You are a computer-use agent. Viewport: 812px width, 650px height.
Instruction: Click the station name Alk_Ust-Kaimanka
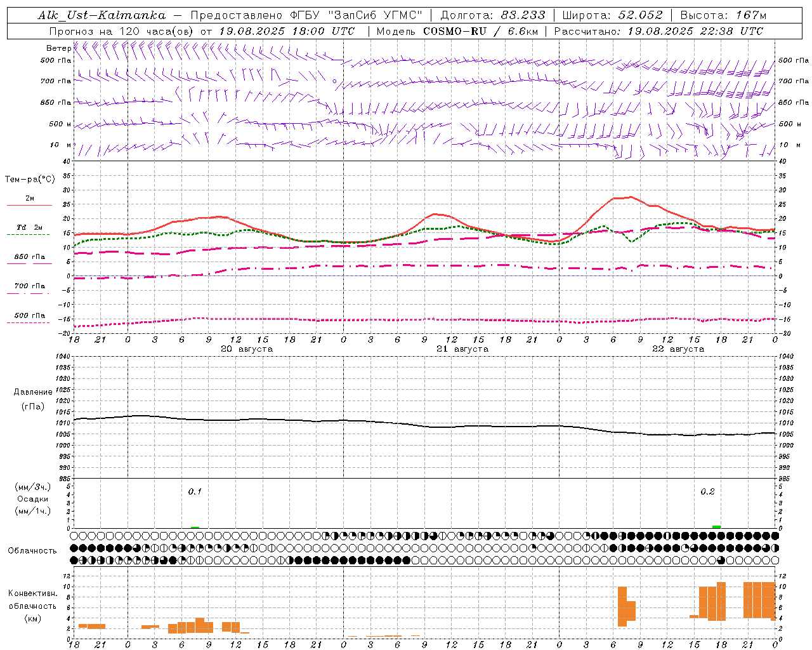point(101,16)
